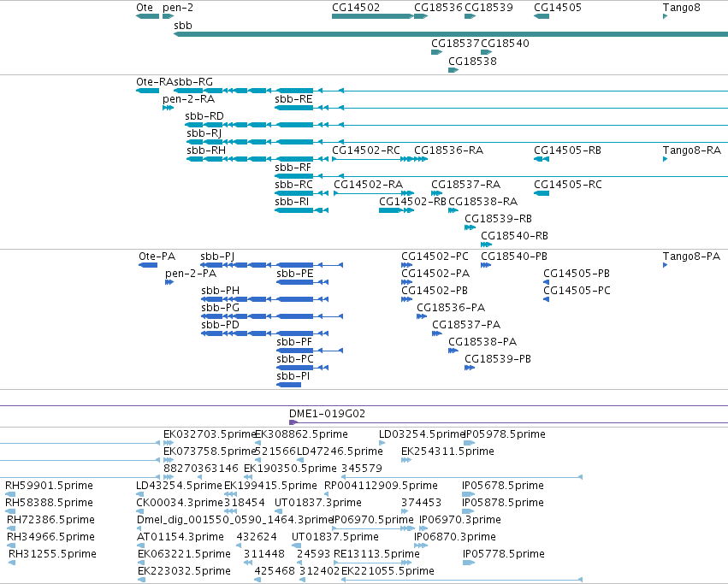This screenshot has height=584, width=728.
Task: Select the sbb-PE protein label
Action: tap(295, 274)
